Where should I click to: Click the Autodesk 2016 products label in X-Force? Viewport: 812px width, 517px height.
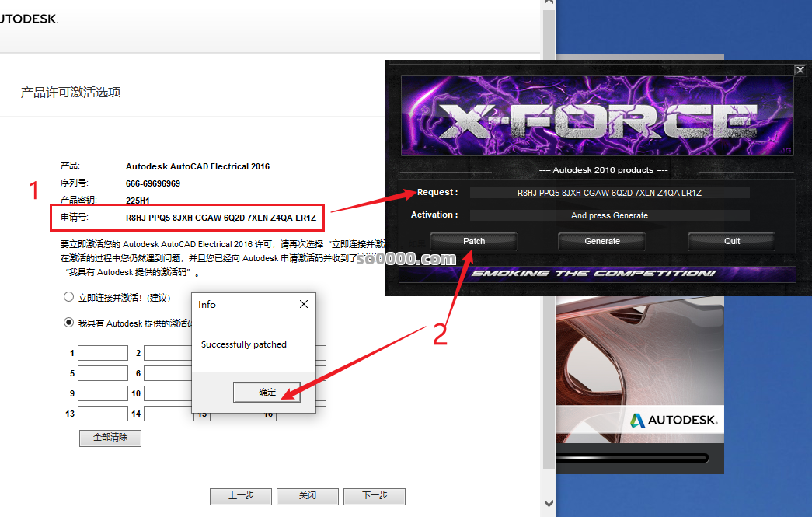(603, 170)
